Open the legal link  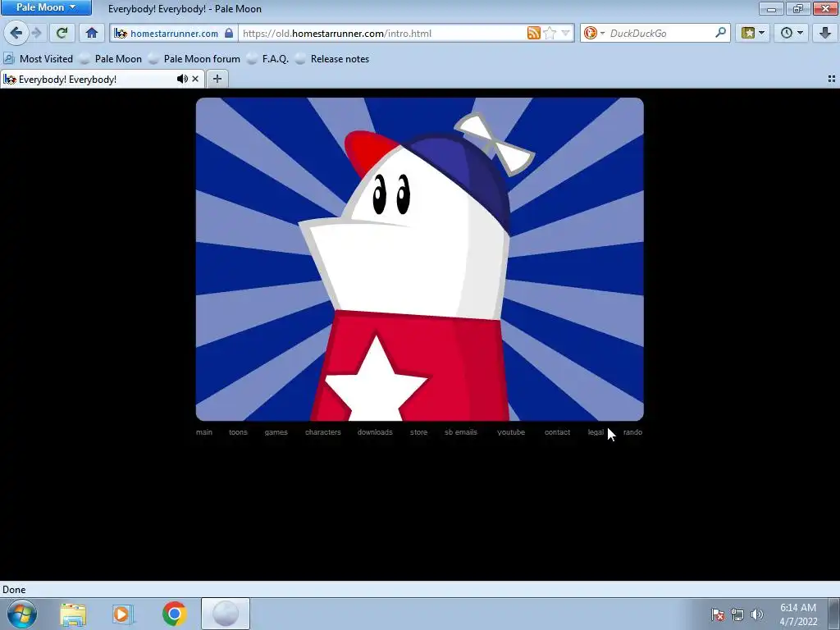point(596,432)
